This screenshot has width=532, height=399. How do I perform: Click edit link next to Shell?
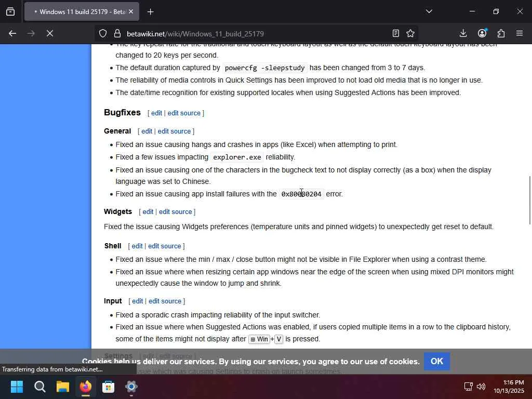click(x=137, y=246)
